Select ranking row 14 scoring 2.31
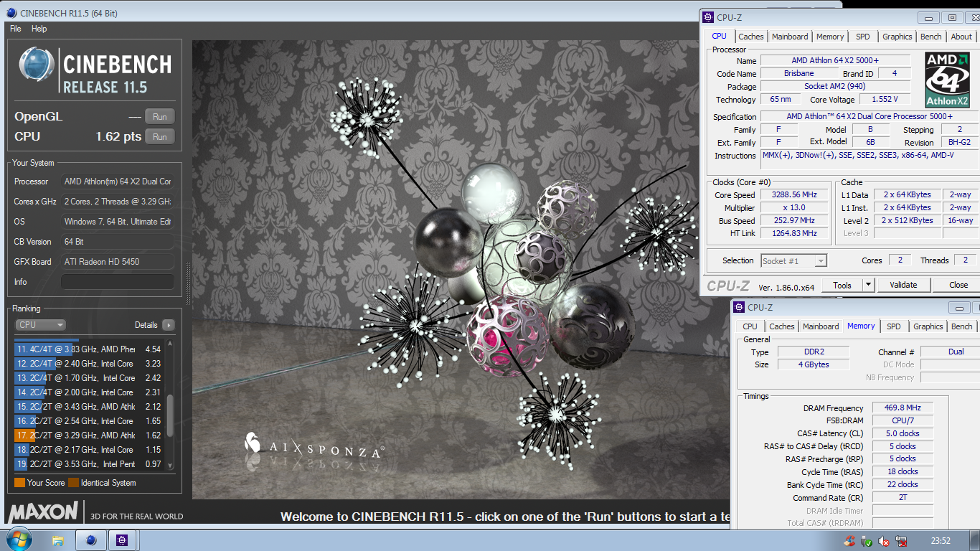Screen dimensions: 980x551 pyautogui.click(x=89, y=392)
